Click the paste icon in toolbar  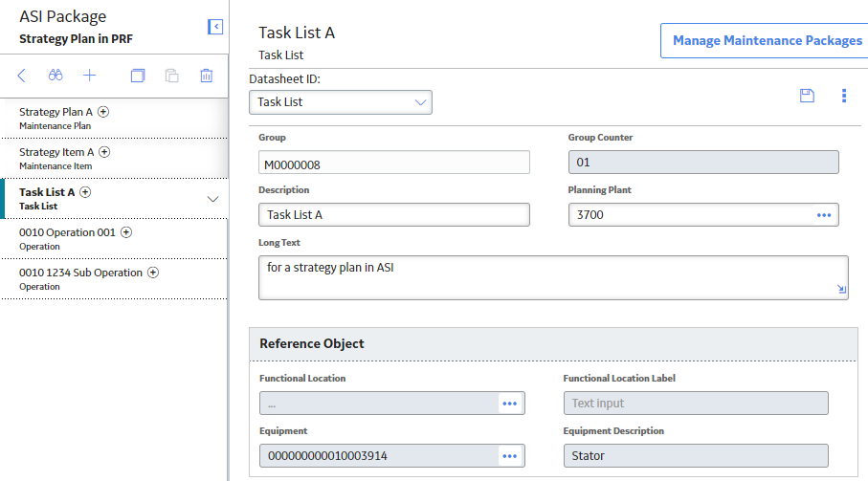171,76
